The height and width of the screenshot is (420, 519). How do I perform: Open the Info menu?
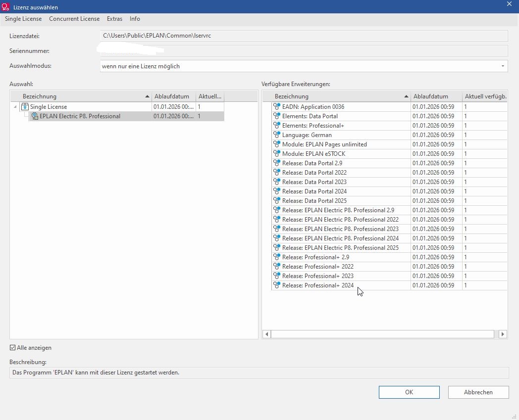click(x=135, y=19)
